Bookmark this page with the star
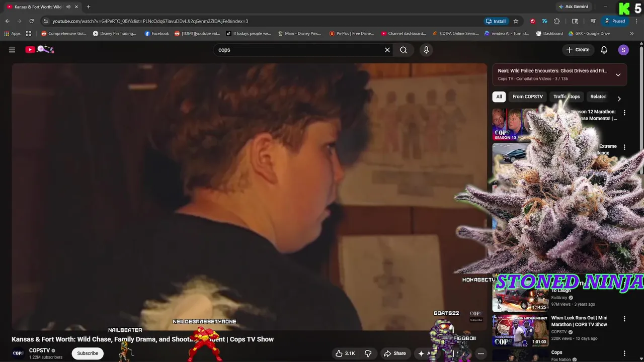 (516, 21)
